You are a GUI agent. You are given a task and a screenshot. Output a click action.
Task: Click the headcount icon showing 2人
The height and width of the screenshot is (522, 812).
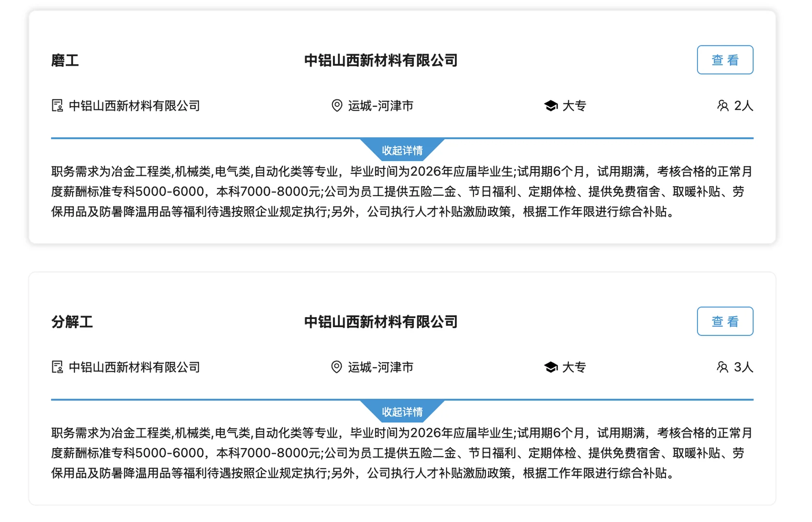click(723, 105)
